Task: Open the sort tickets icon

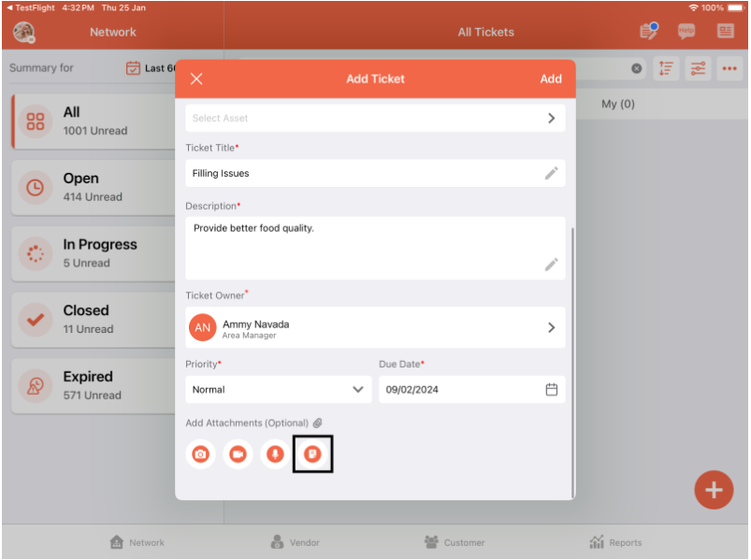Action: click(x=666, y=68)
